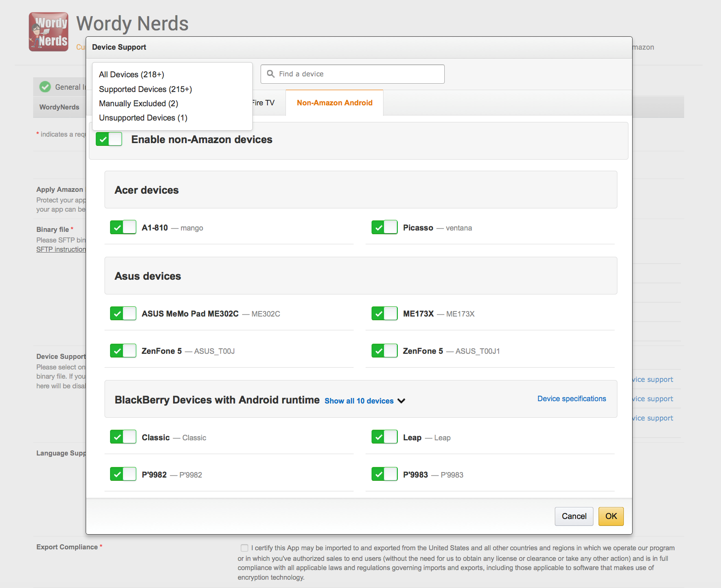Viewport: 721px width, 588px height.
Task: Select All Devices (218+) from the filter list
Action: pyautogui.click(x=132, y=75)
